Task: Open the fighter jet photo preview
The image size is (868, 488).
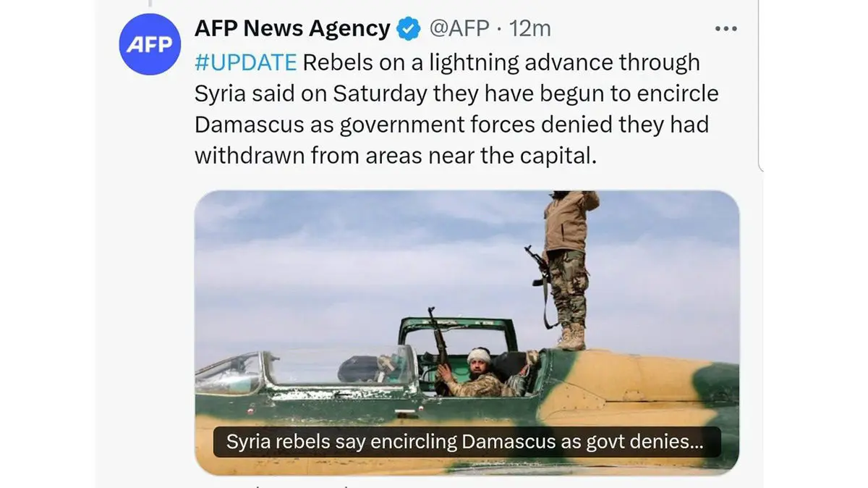Action: [x=467, y=332]
